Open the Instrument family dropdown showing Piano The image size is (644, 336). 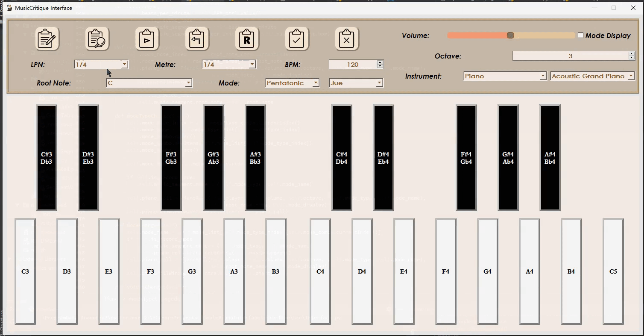coord(505,76)
